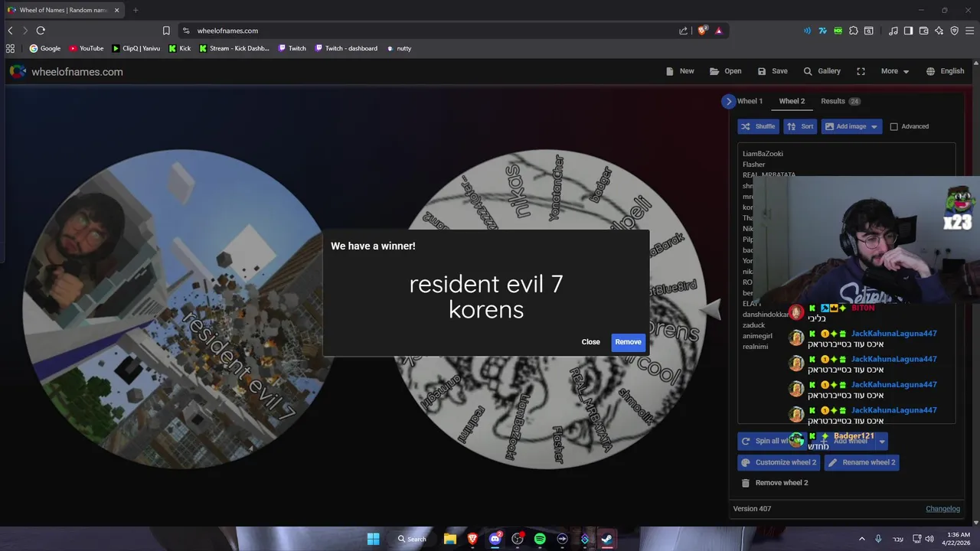Change language from English

coord(945,71)
